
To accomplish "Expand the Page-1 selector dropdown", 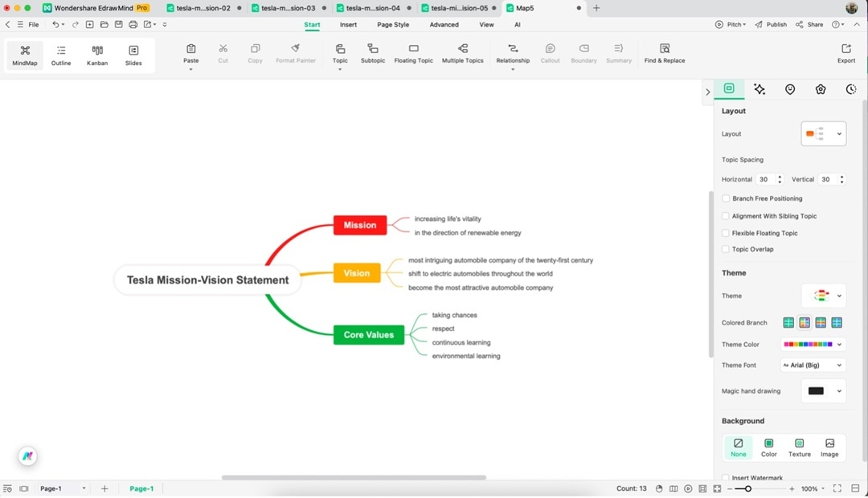I will tap(84, 488).
